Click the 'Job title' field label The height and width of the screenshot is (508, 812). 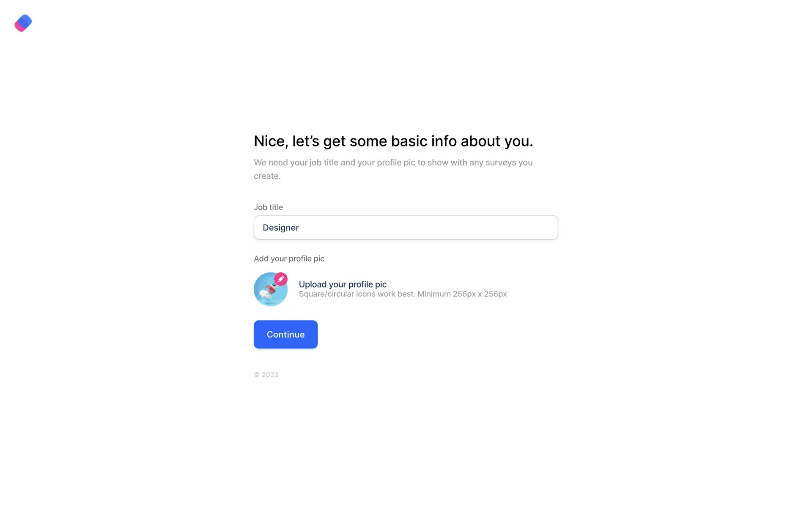click(268, 207)
